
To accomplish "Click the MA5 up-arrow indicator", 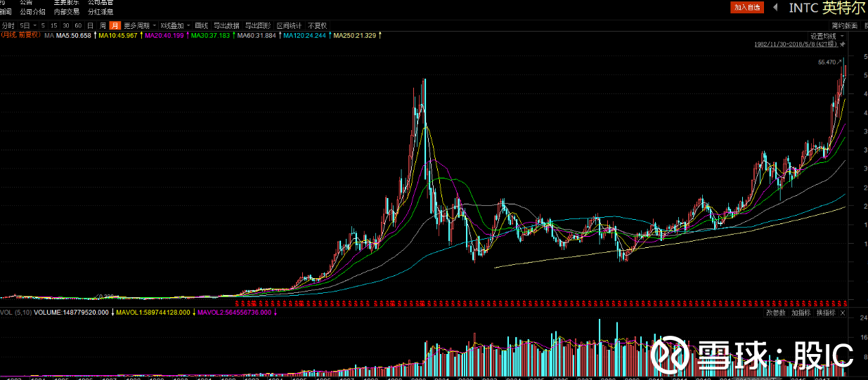I will pyautogui.click(x=93, y=35).
